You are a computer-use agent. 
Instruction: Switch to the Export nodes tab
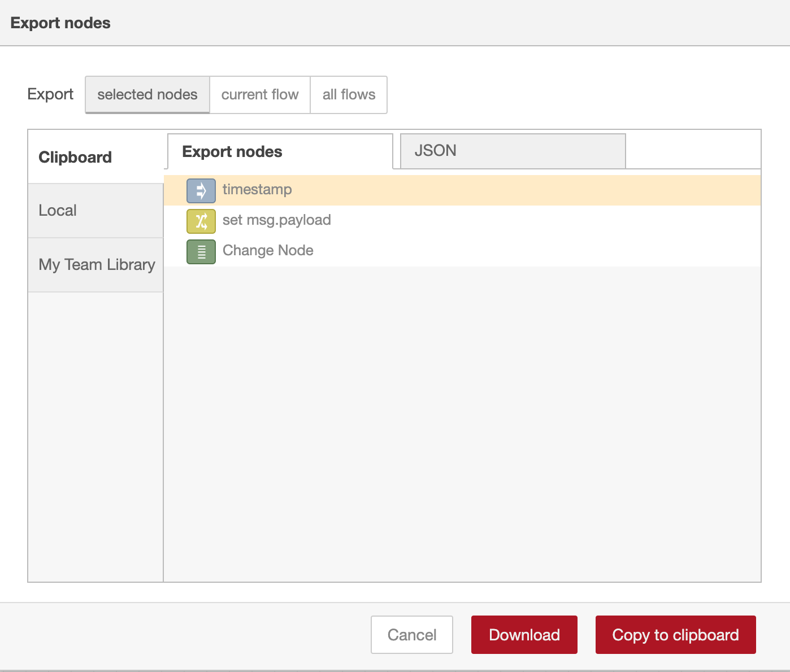click(x=279, y=151)
